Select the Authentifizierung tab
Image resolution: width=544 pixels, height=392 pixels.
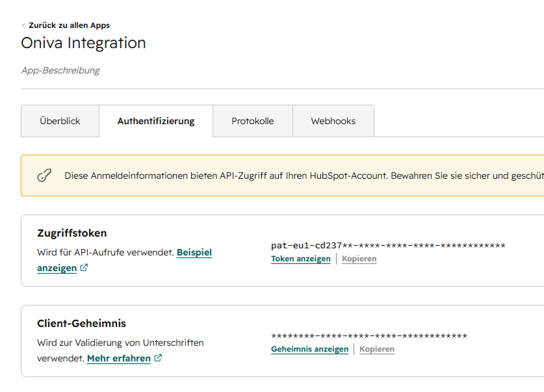pyautogui.click(x=156, y=121)
